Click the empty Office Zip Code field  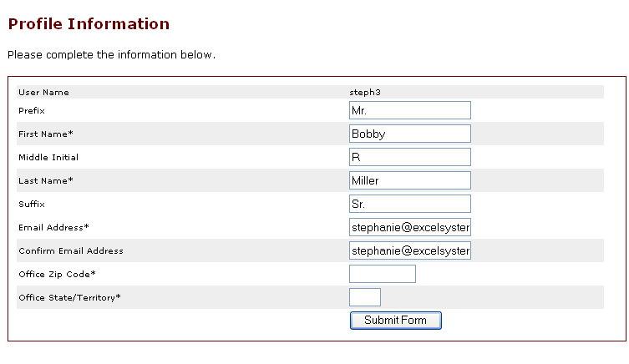(x=383, y=274)
